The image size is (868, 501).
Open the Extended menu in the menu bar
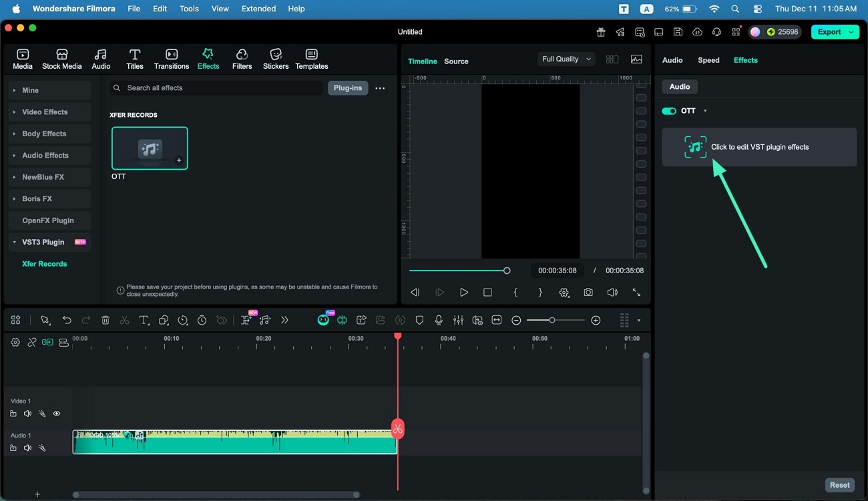(258, 9)
